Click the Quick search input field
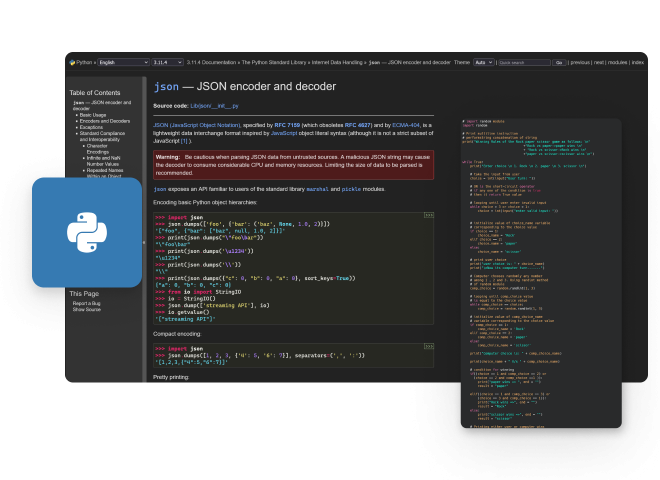Screen dimensions: 660x480 click(522, 62)
